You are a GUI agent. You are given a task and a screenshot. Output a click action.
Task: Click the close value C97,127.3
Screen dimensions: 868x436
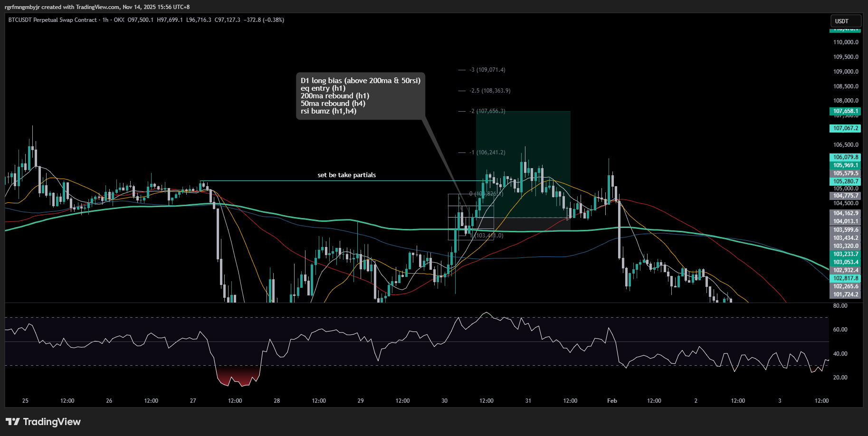coord(228,20)
